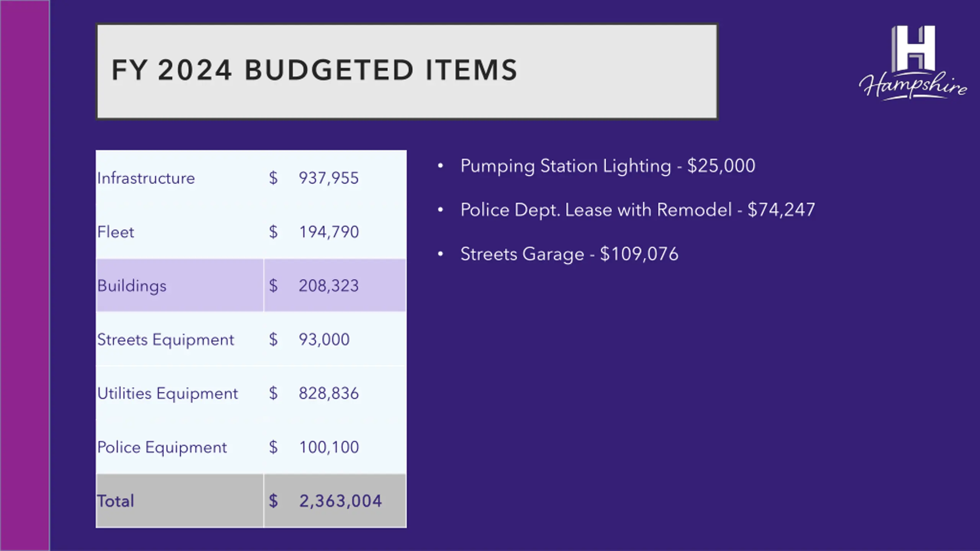The height and width of the screenshot is (551, 980).
Task: Select the Infrastructure amount 937,955
Action: (x=328, y=178)
